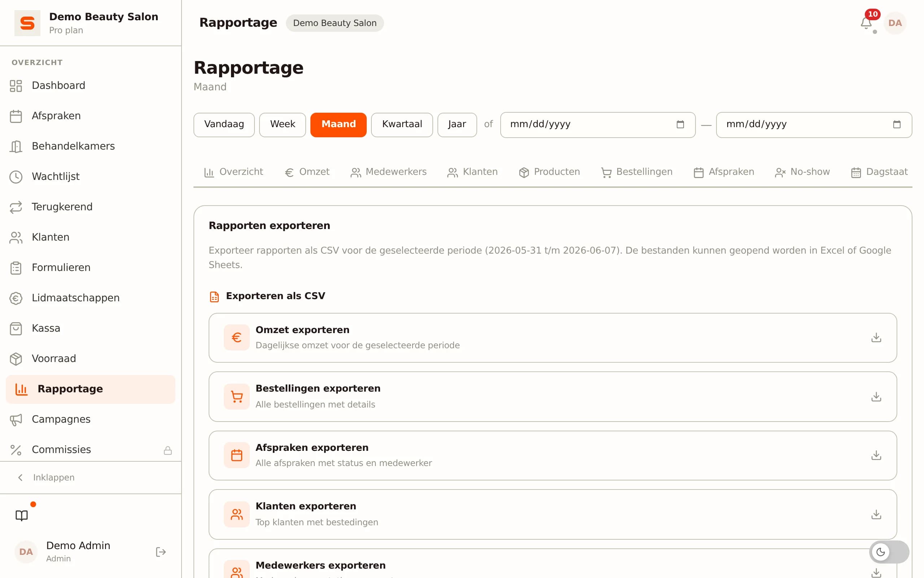Click the Medewerkers exporteren card
Image resolution: width=924 pixels, height=578 pixels.
click(x=553, y=564)
